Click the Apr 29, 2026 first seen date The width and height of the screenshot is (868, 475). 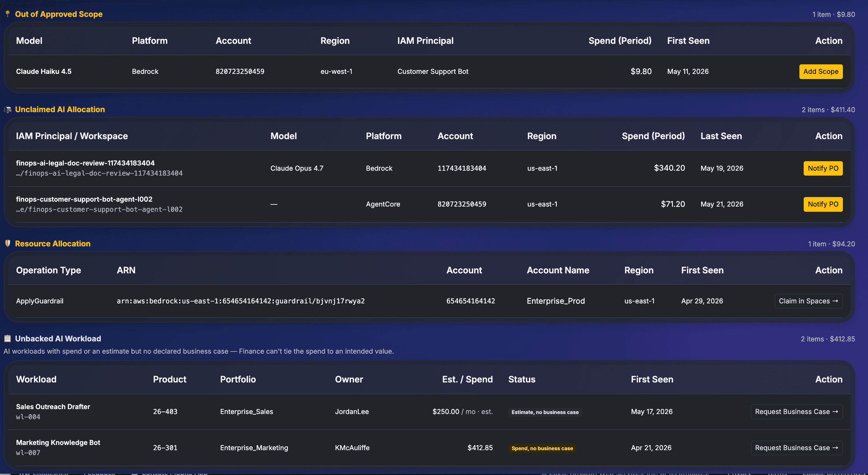pos(702,301)
